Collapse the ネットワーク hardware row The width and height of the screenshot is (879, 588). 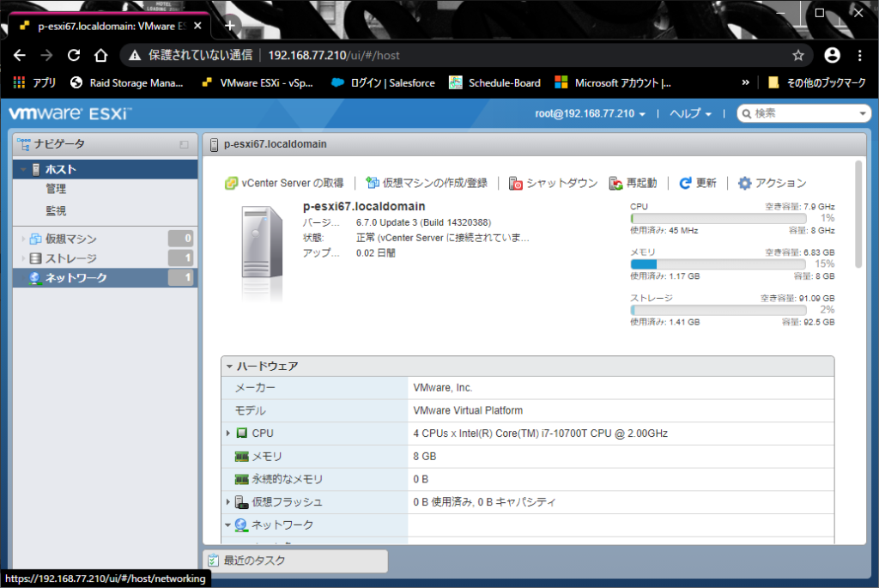pos(228,525)
